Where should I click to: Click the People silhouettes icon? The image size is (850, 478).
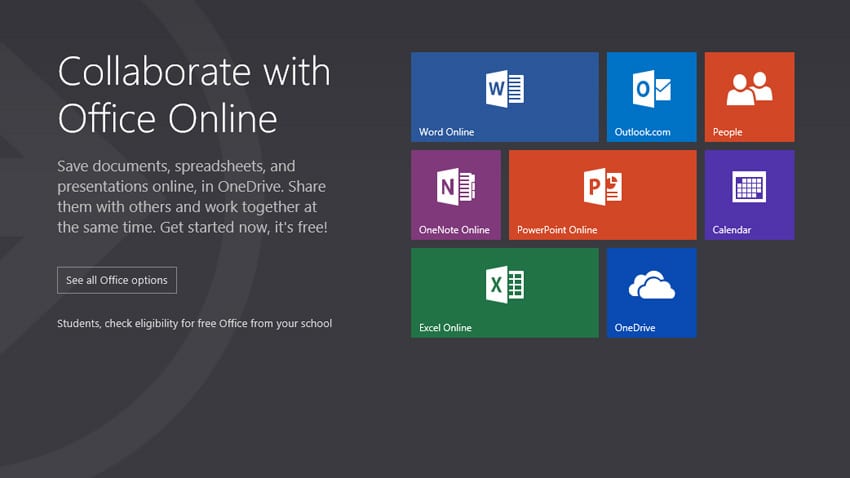[749, 90]
